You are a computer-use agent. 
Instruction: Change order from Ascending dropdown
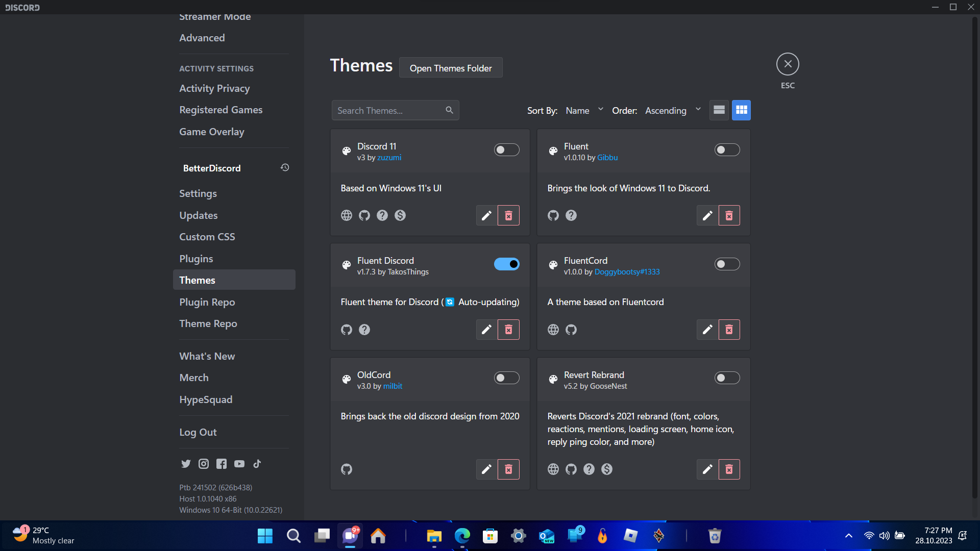(673, 110)
